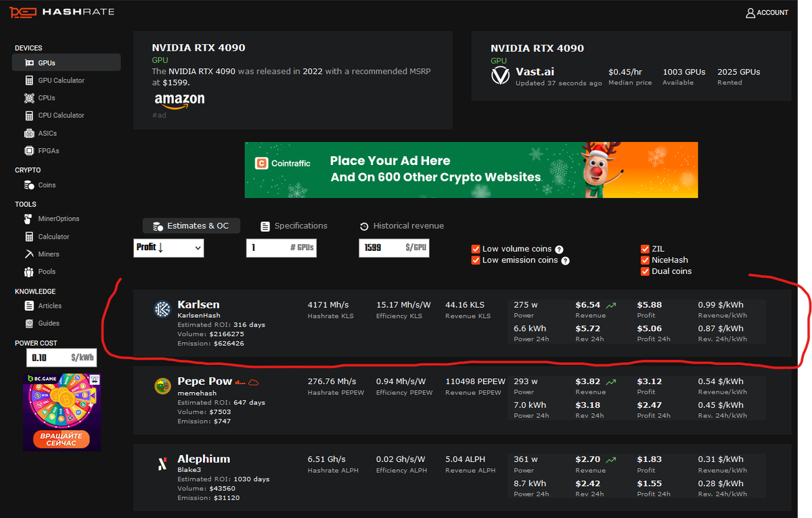
Task: Click the amazon affiliate logo link
Action: [x=179, y=99]
